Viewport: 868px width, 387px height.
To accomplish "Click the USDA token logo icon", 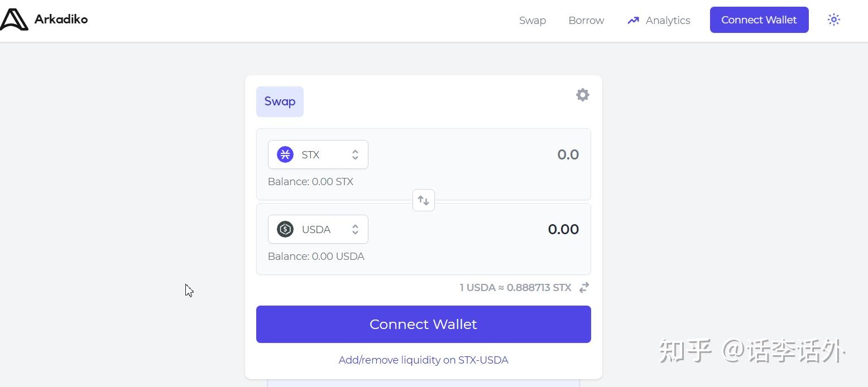I will coord(285,229).
